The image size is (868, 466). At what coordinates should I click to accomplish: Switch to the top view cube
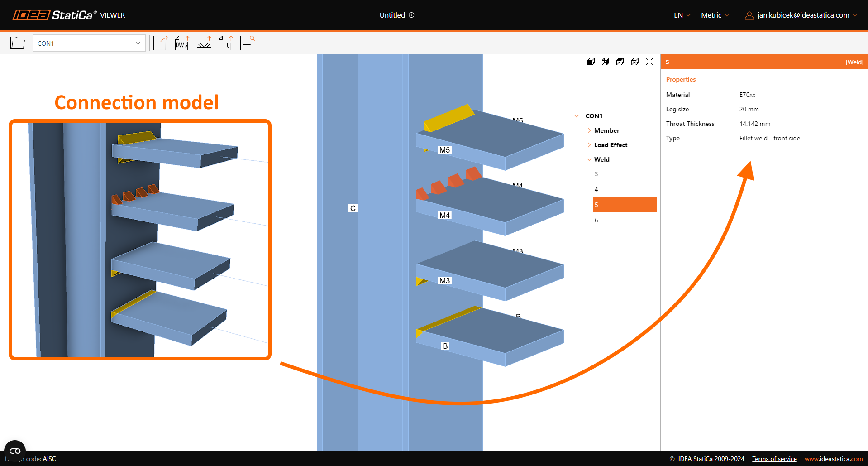(620, 62)
